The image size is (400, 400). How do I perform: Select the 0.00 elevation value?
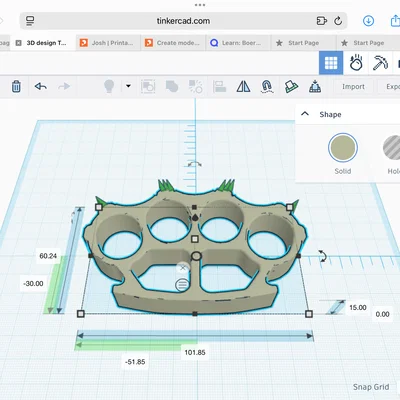[382, 314]
